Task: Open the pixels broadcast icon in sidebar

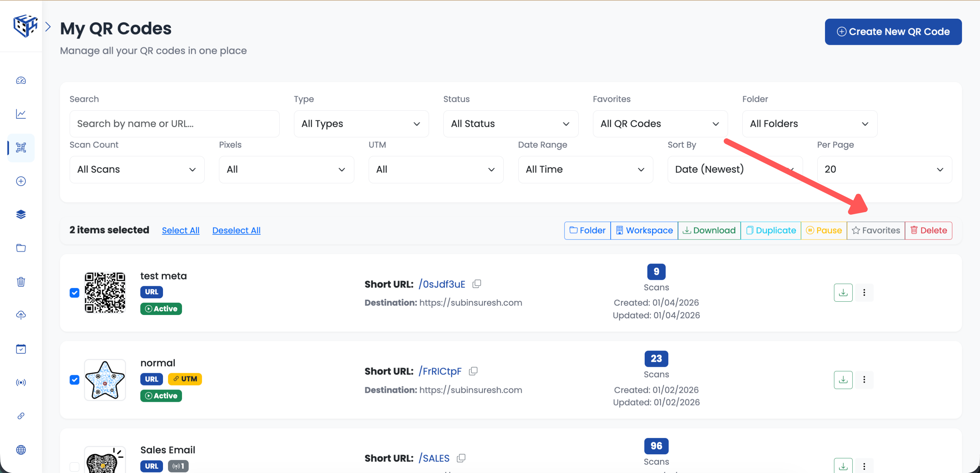Action: click(x=21, y=382)
